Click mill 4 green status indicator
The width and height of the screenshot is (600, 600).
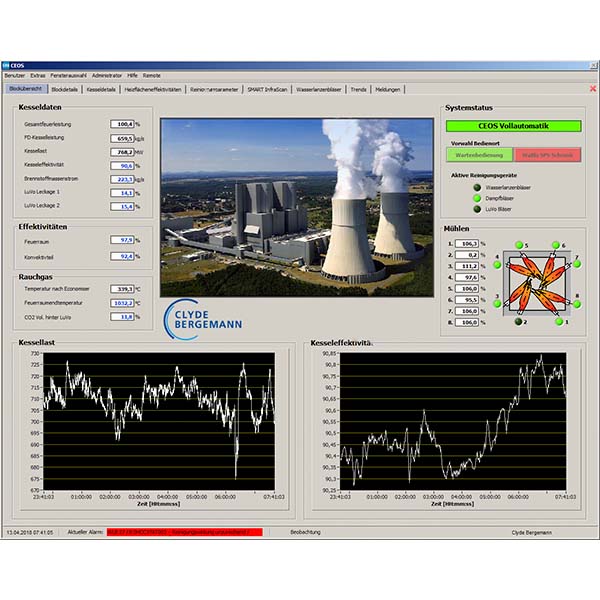[x=497, y=264]
